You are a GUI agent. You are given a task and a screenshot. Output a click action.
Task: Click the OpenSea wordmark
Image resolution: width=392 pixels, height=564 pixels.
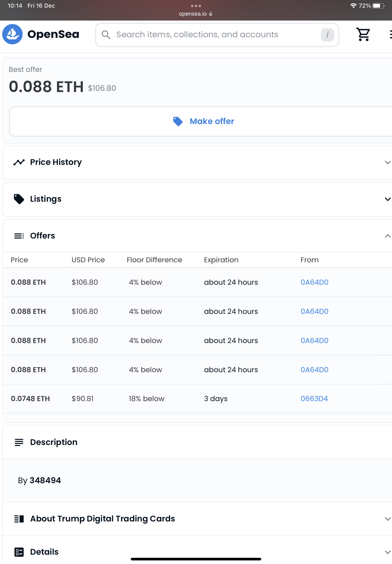coord(53,34)
